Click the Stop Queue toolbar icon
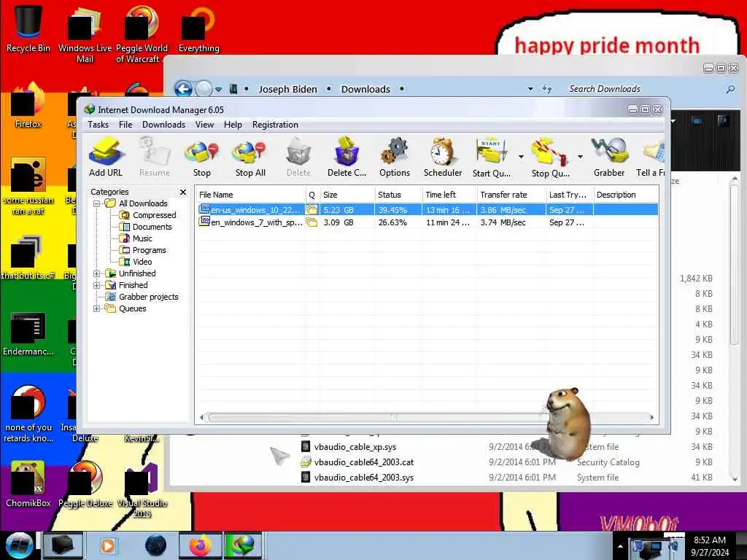 click(550, 157)
